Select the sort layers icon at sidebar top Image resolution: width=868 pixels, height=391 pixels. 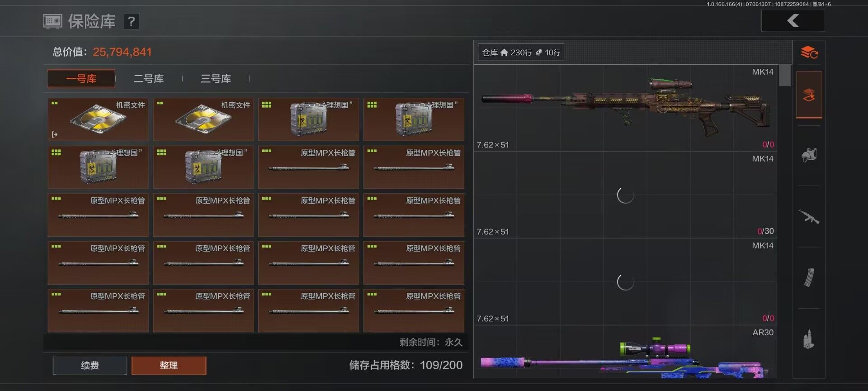pos(809,53)
